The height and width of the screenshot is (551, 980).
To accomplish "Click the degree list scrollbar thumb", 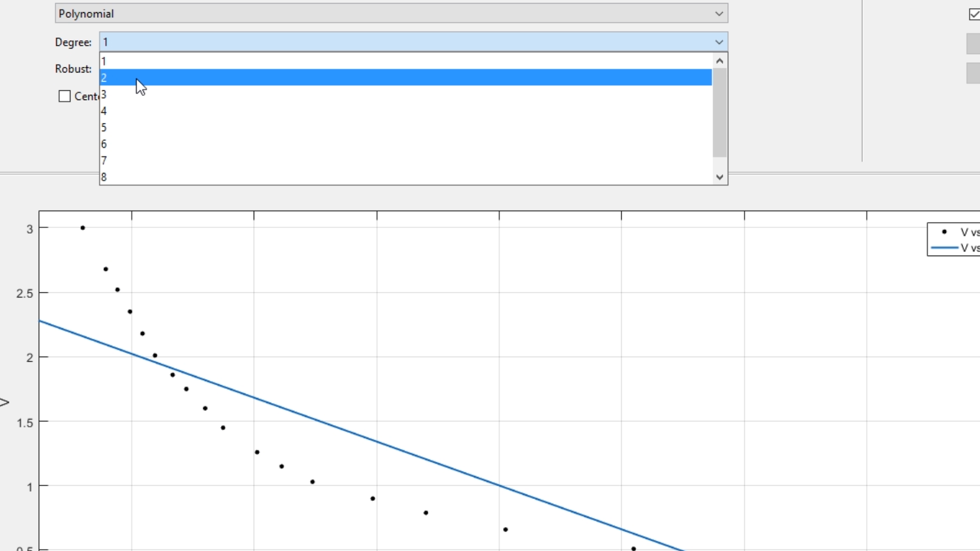I will tap(720, 112).
